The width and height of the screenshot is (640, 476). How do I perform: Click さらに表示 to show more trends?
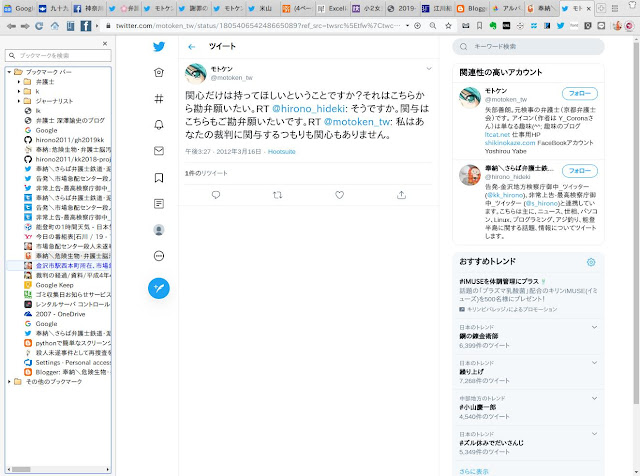(473, 472)
